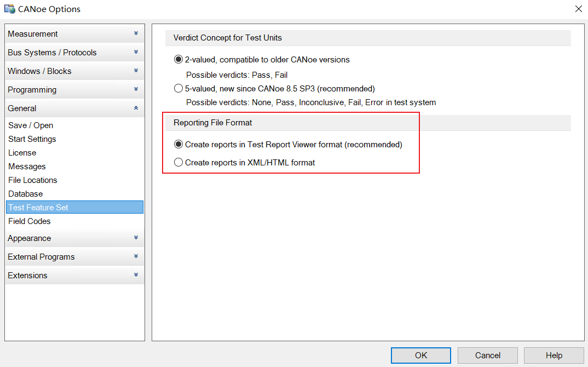Choose Test Report Viewer format radio button
The width and height of the screenshot is (588, 367).
(178, 144)
